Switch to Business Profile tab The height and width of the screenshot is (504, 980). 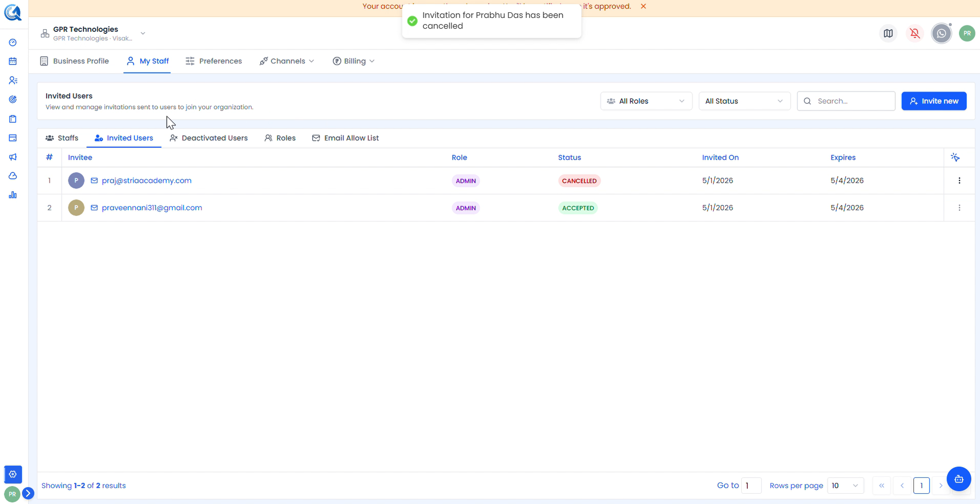point(75,61)
